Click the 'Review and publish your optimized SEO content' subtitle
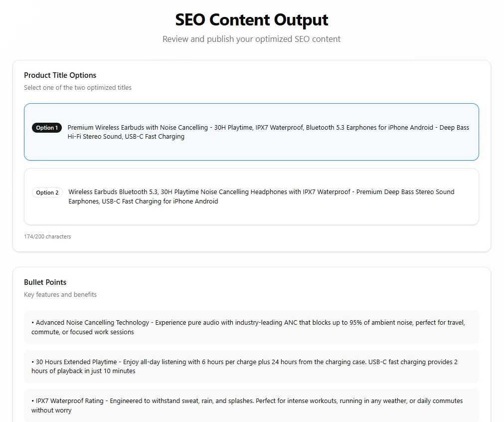504x422 pixels. point(251,39)
